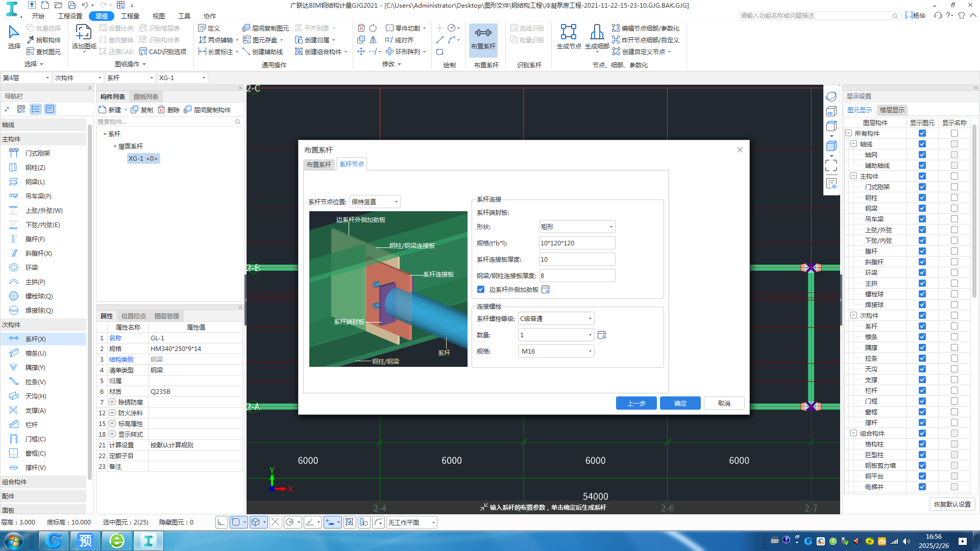Click the 取消 button in the dialog

click(724, 404)
